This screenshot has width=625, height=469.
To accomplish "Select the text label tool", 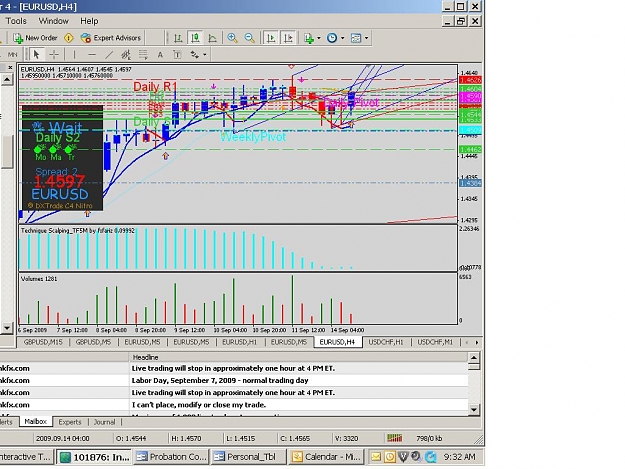I will tap(177, 55).
